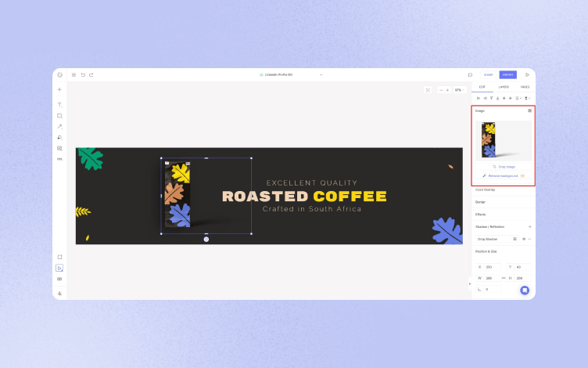Align selection to top edge
Viewport: 588px width, 368px height.
click(491, 99)
